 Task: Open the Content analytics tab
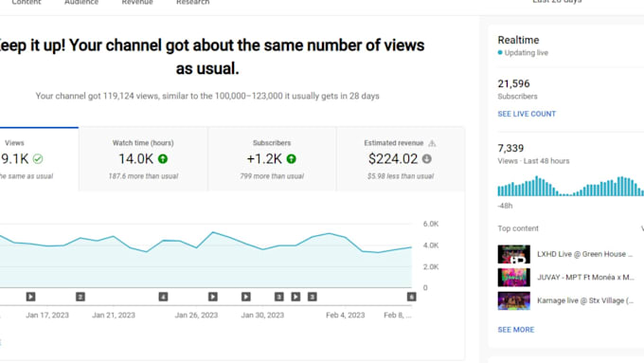point(27,3)
